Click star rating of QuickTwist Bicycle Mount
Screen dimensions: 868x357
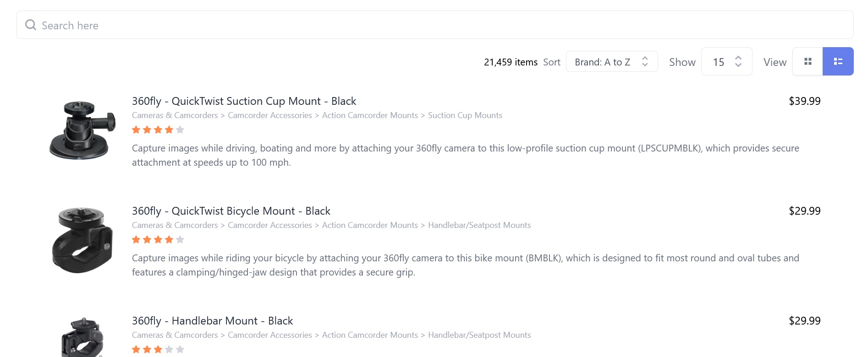coord(158,239)
